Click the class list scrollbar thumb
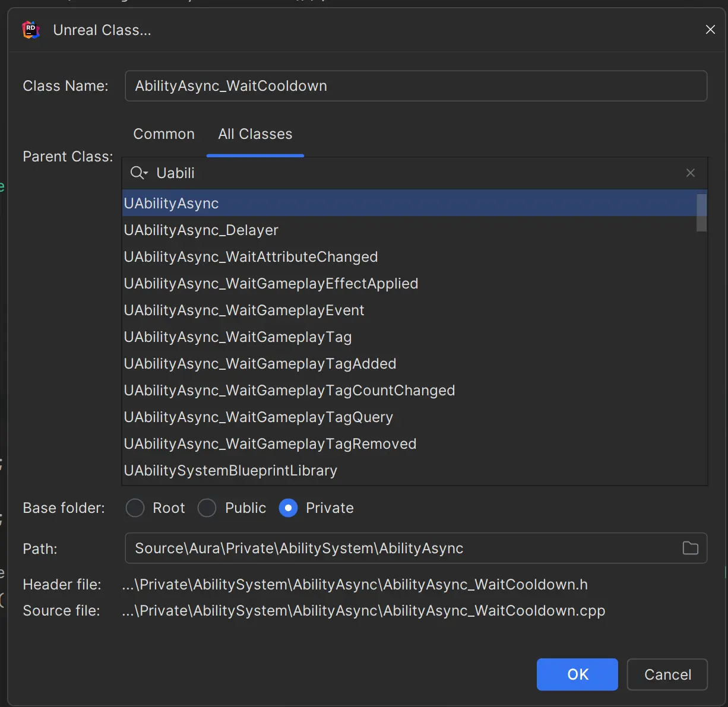This screenshot has width=728, height=707. pyautogui.click(x=701, y=212)
